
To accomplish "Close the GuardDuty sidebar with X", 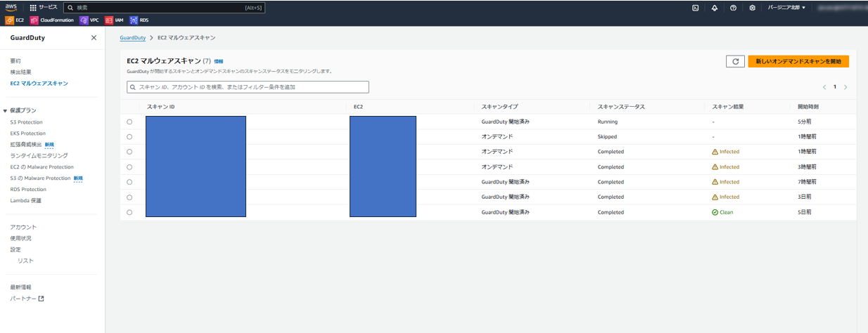I will (94, 38).
